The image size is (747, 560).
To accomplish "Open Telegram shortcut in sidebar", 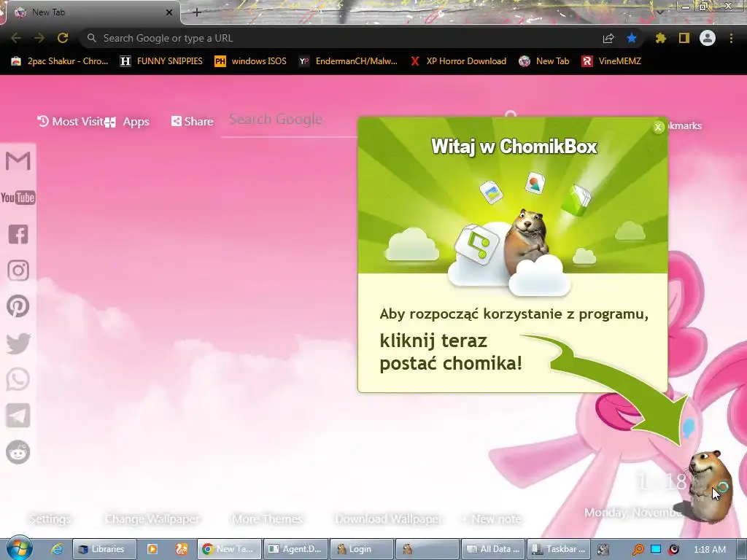I will point(18,416).
